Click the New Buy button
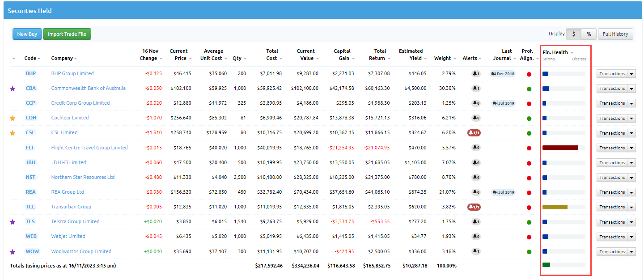The height and width of the screenshot is (280, 644). 27,34
